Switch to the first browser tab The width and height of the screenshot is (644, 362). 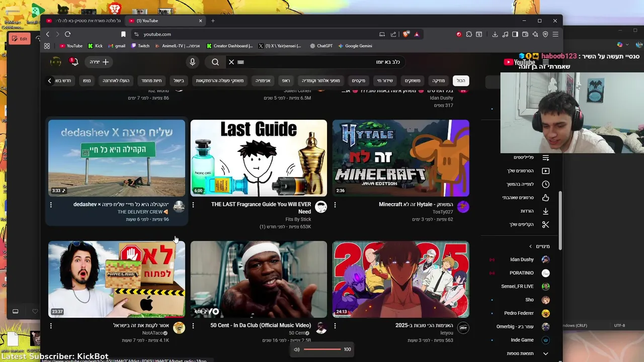coord(83,21)
